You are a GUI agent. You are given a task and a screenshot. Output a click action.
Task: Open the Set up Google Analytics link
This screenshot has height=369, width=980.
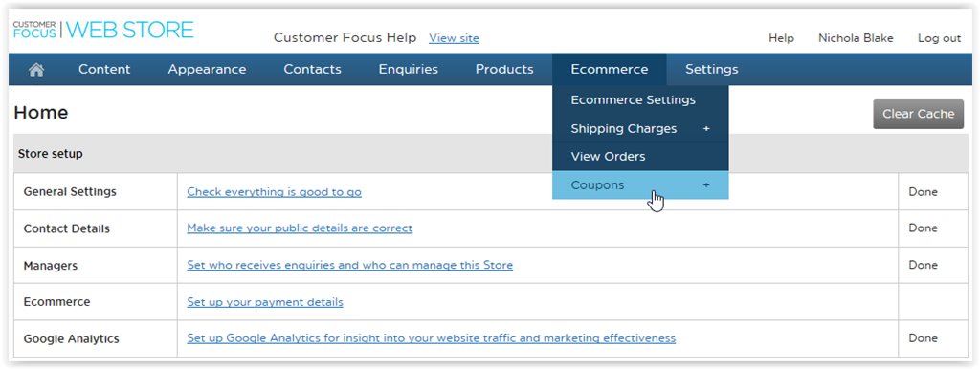point(432,338)
